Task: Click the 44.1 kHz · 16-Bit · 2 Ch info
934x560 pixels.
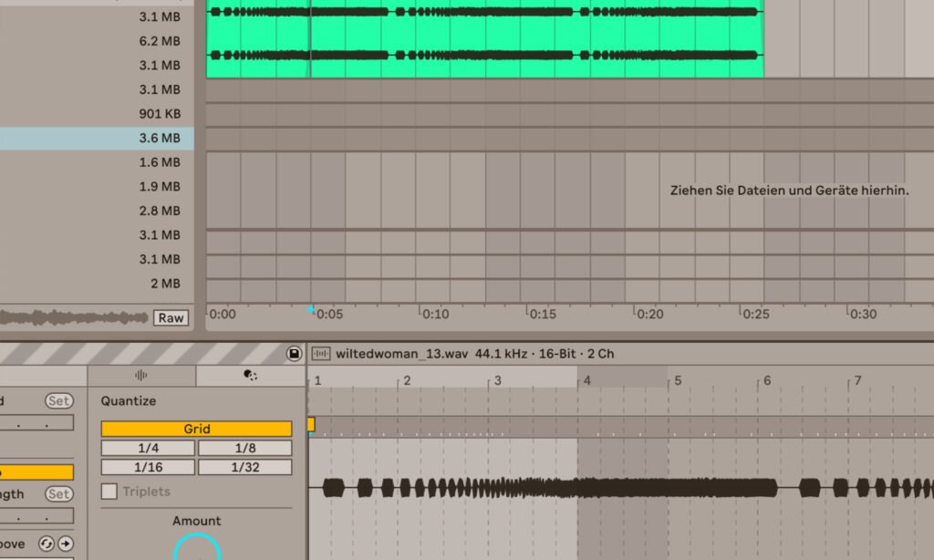Action: (545, 354)
